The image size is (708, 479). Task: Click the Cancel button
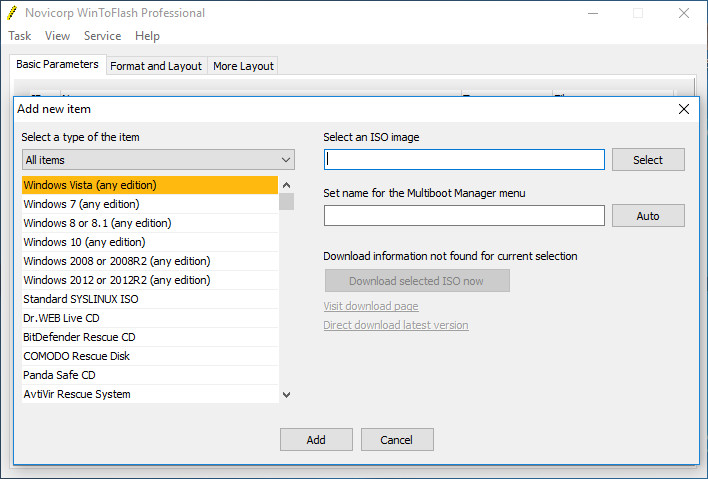point(397,440)
